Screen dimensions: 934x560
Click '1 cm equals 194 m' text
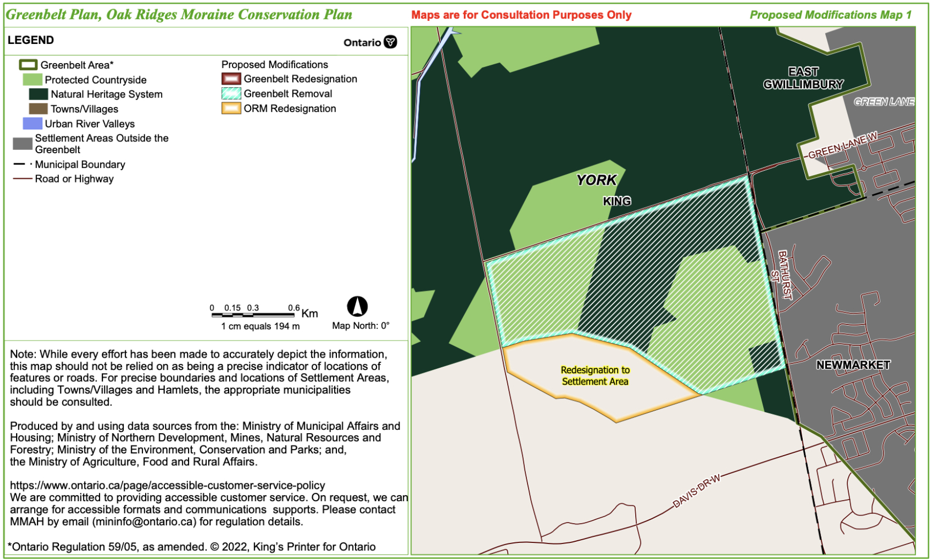pos(260,326)
